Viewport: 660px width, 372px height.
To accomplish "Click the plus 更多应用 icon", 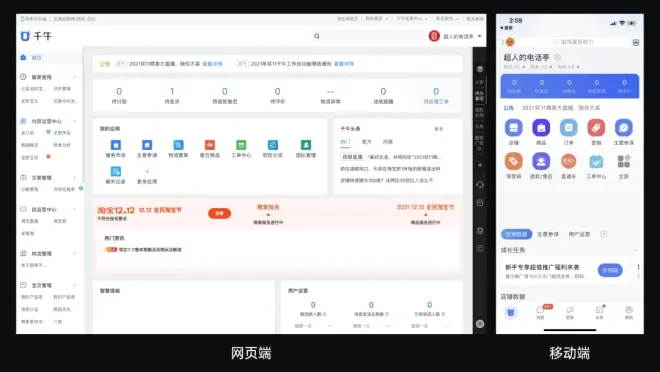I will click(147, 171).
